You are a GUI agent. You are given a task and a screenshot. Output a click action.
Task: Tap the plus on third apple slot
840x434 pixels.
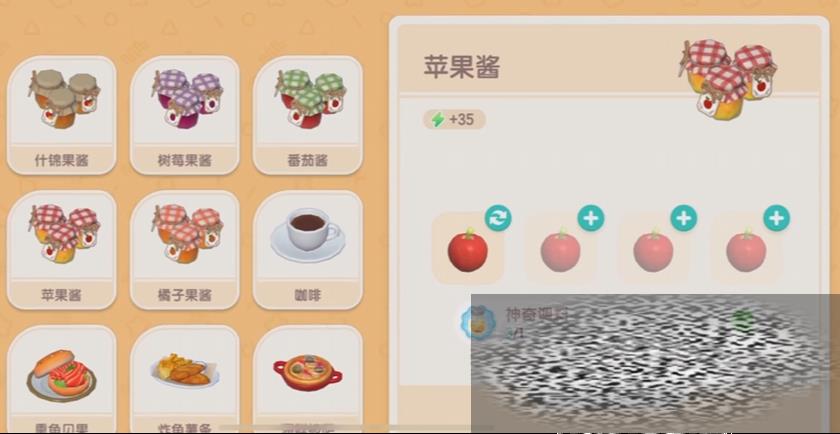click(684, 219)
